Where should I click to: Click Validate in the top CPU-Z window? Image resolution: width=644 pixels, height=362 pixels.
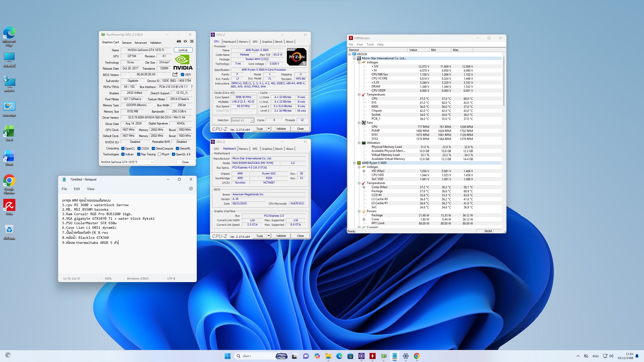[281, 129]
